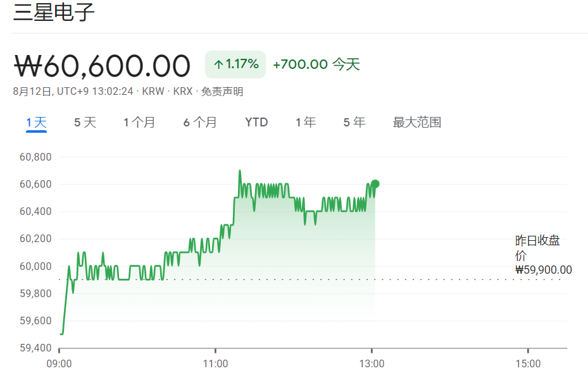Open the 1个月 chart range
Image resolution: width=588 pixels, height=378 pixels.
[139, 122]
